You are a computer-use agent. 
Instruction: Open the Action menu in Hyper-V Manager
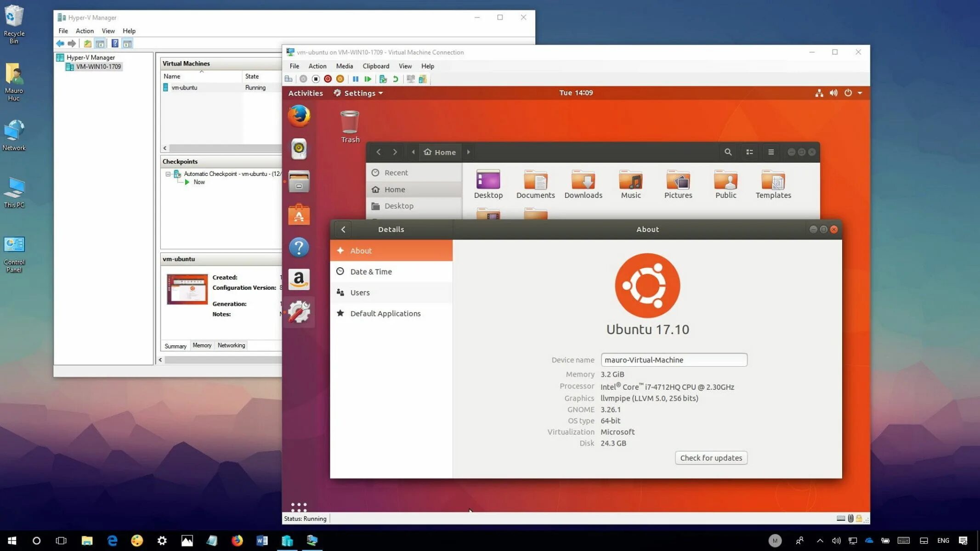[84, 30]
